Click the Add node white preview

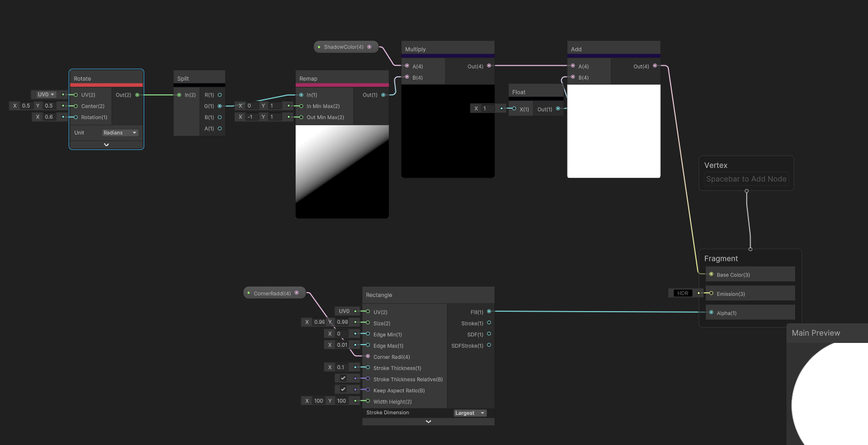[614, 131]
